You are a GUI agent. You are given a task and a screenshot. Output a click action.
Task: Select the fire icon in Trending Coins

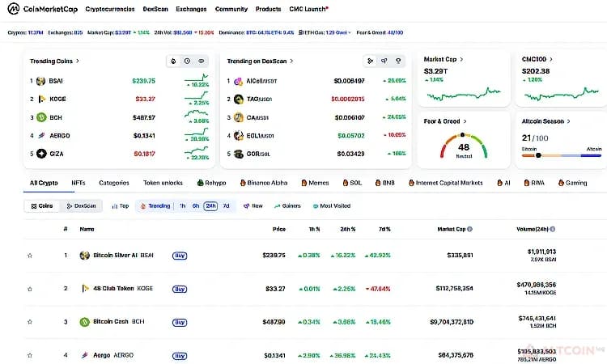(173, 61)
